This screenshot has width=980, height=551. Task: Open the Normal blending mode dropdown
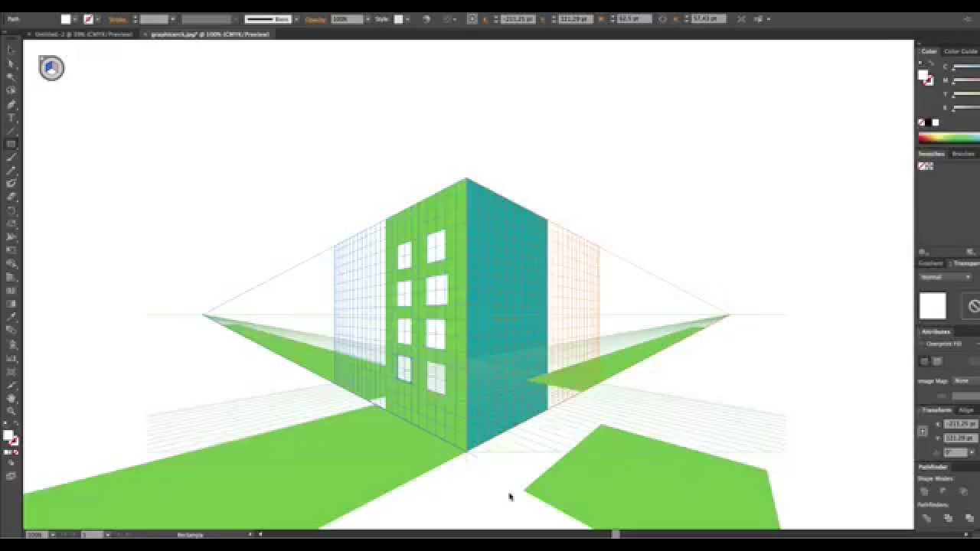pos(946,277)
